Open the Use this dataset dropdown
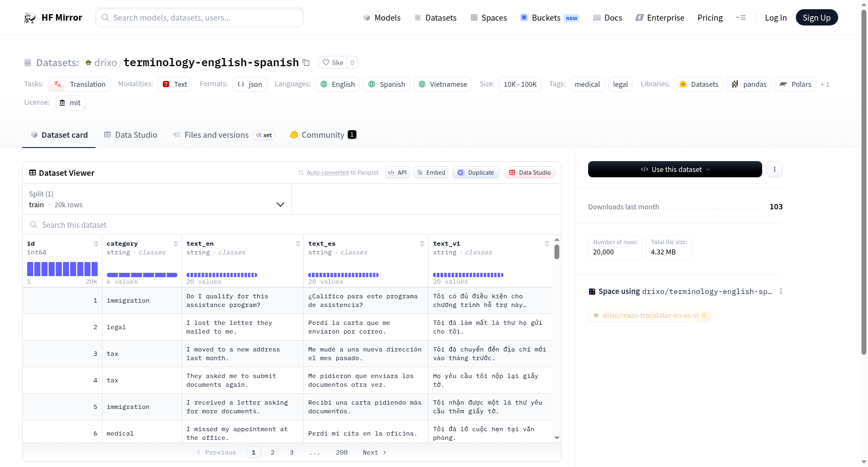 (675, 169)
